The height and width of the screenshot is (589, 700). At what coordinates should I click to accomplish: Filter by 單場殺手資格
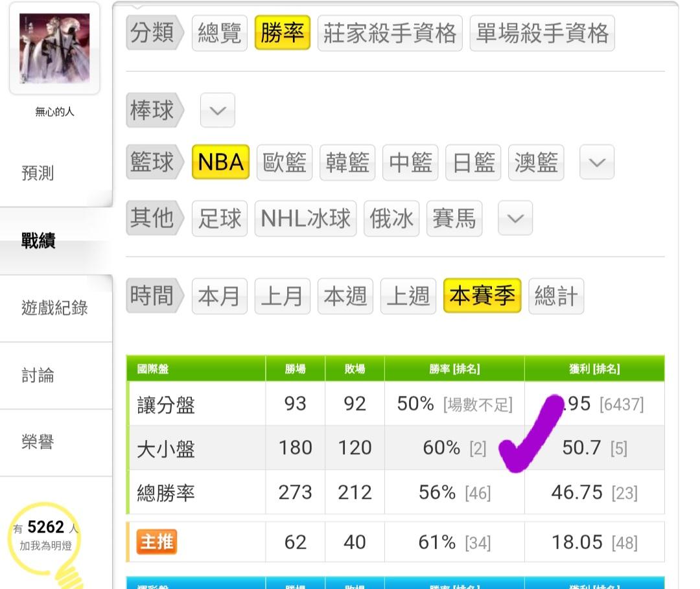pyautogui.click(x=542, y=33)
